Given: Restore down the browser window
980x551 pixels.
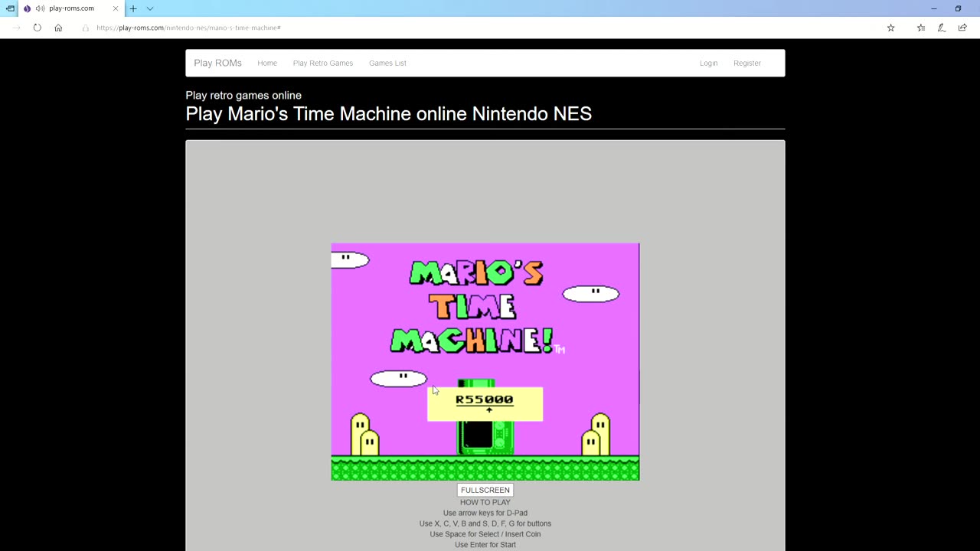Looking at the screenshot, I should pos(958,8).
